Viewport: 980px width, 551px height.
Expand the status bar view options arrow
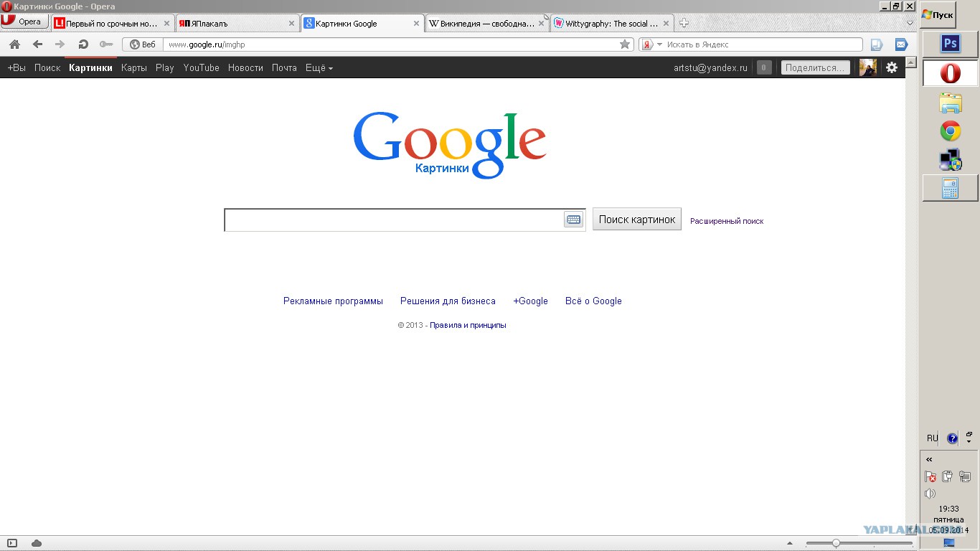point(790,543)
